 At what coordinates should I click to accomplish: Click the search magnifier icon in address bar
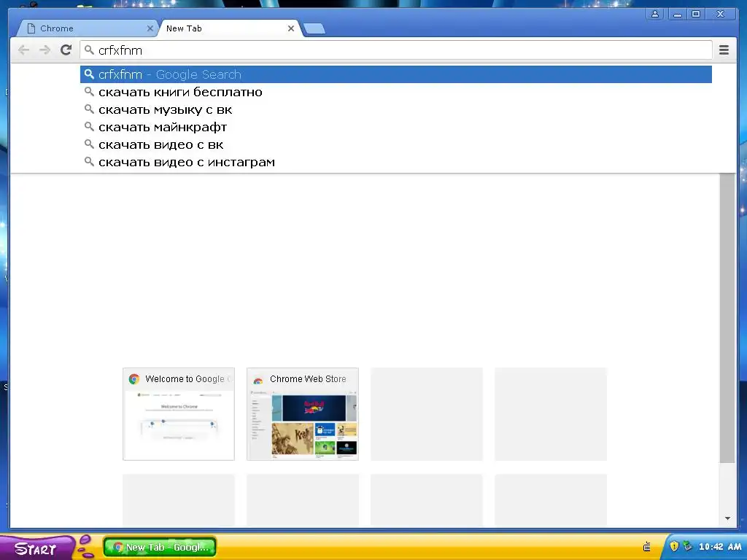89,50
